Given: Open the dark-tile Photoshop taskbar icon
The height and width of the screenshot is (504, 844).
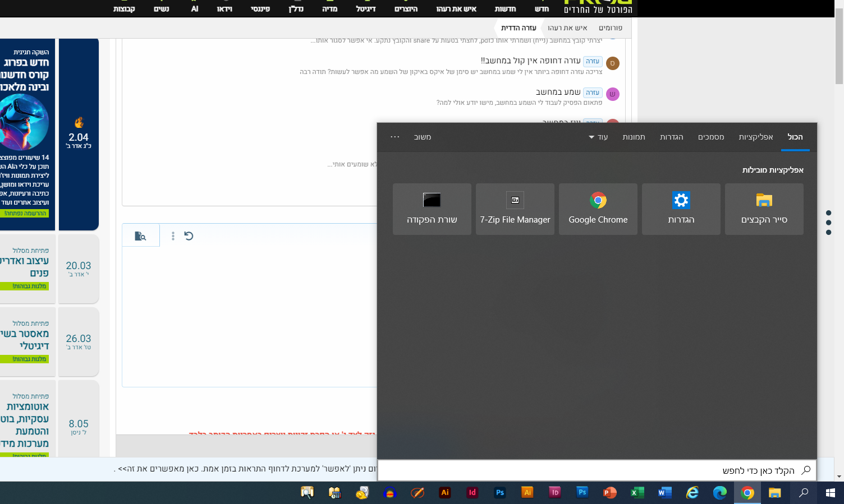Looking at the screenshot, I should pos(500,493).
